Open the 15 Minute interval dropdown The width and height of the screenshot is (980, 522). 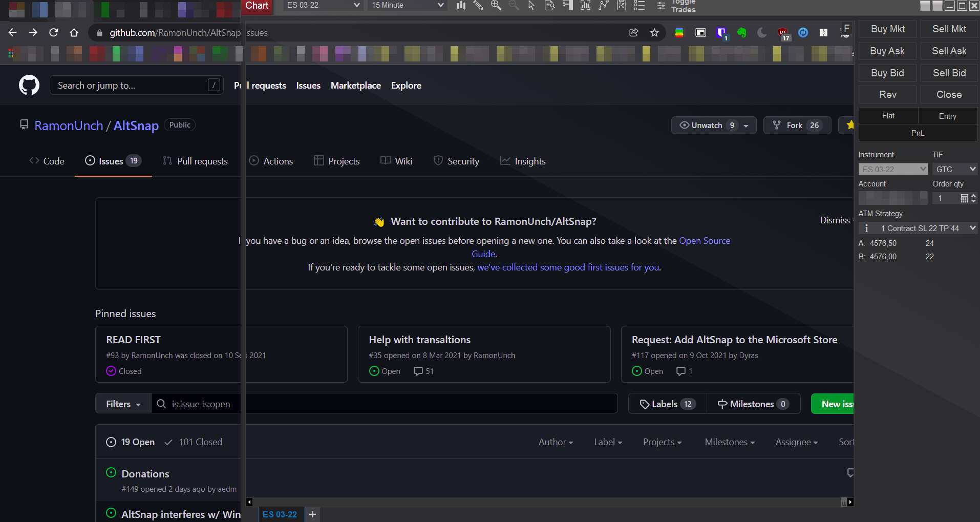408,5
